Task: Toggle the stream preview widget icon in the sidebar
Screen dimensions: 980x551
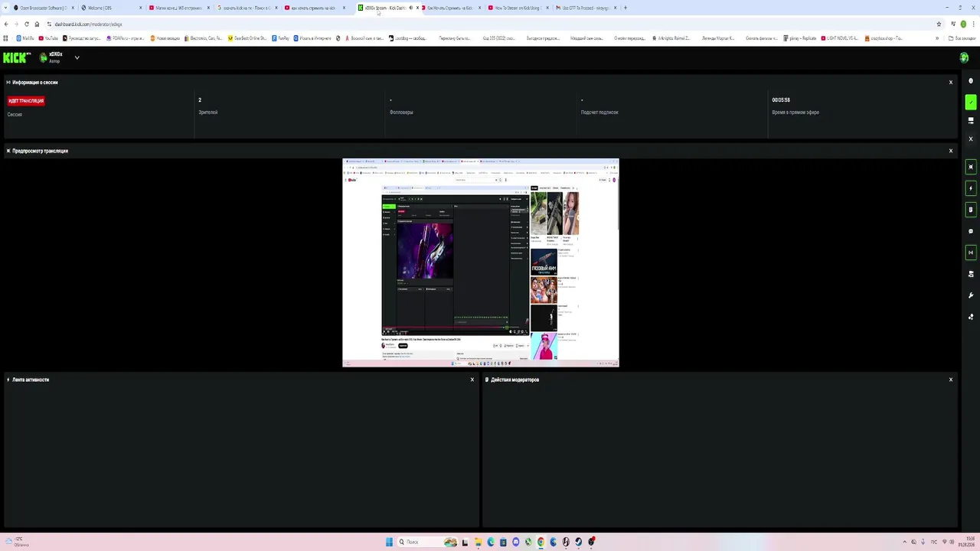Action: (x=971, y=167)
